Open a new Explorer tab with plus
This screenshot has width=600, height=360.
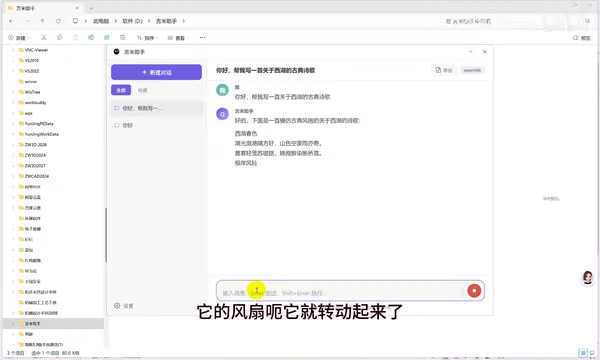pyautogui.click(x=91, y=8)
